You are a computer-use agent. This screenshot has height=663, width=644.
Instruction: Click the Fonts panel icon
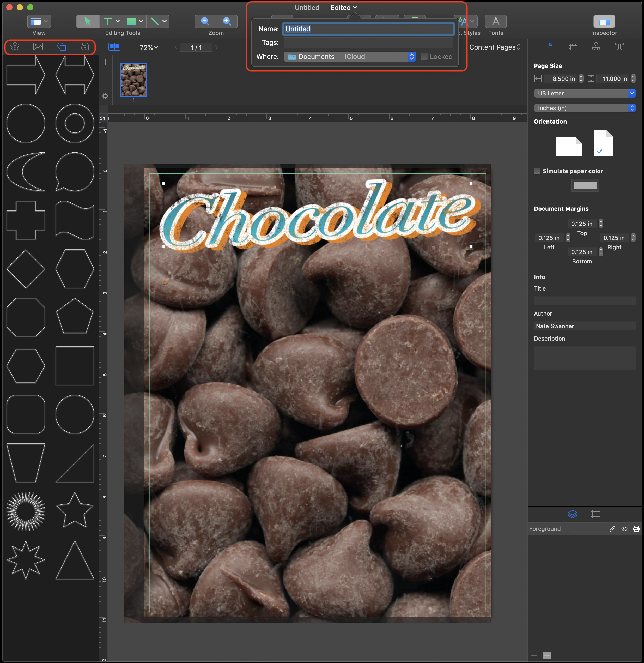[495, 21]
